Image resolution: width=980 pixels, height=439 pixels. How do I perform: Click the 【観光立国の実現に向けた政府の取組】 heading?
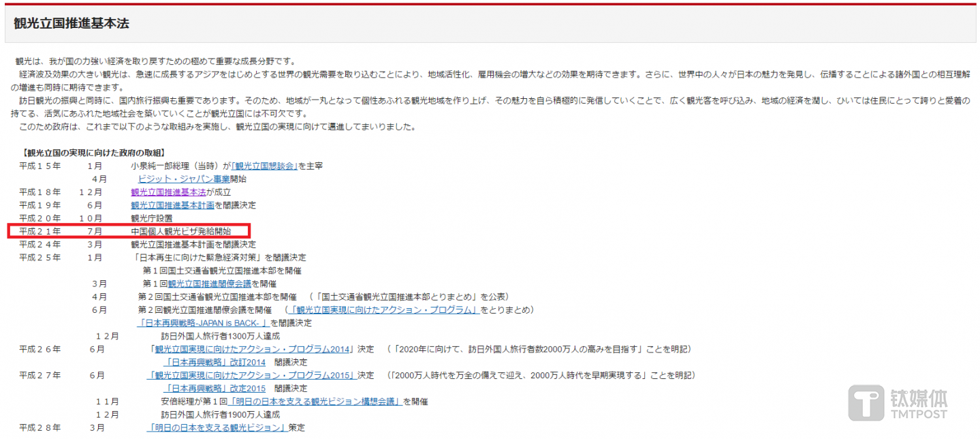click(x=93, y=153)
